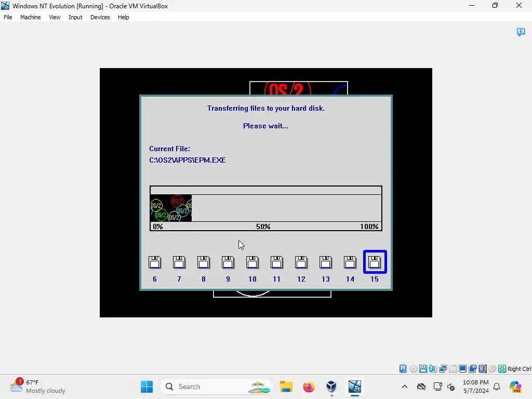Open the Machine menu
Viewport: 532px width, 399px height.
[31, 17]
